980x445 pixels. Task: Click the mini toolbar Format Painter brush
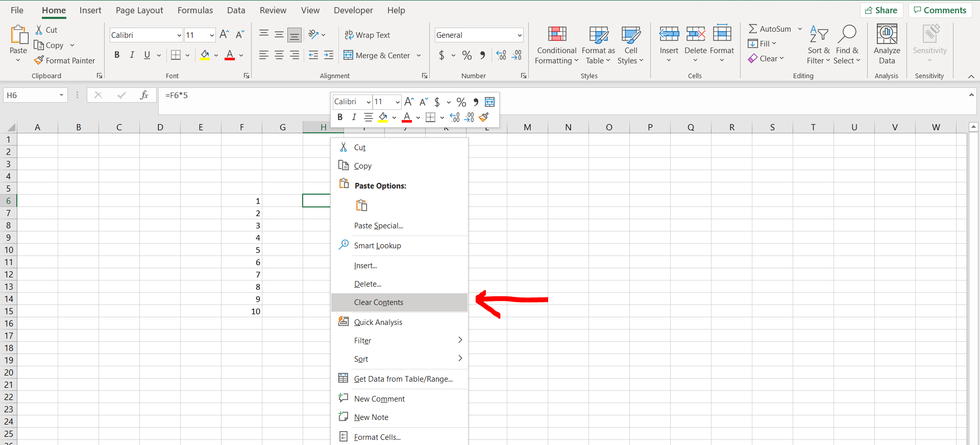pyautogui.click(x=484, y=118)
